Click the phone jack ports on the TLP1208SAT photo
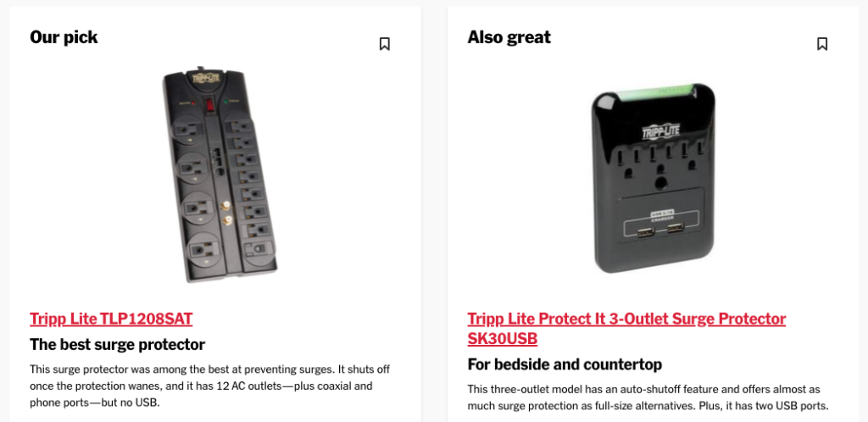 [x=219, y=161]
